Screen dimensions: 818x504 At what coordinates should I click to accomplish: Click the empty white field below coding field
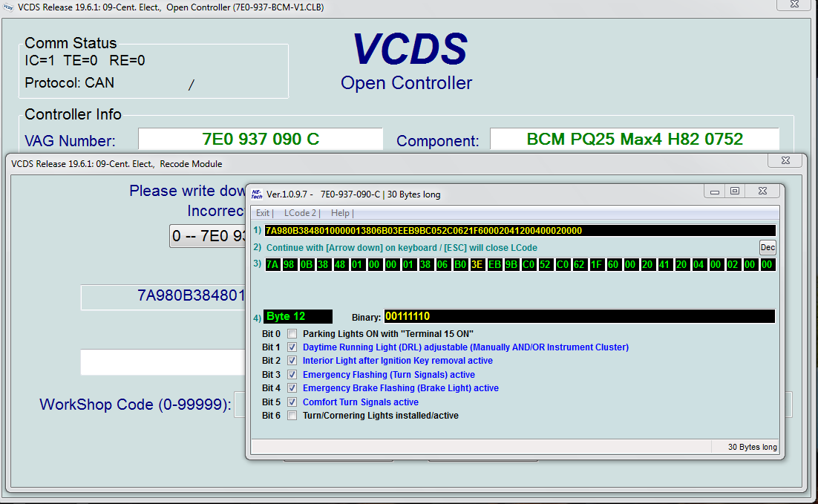[163, 362]
